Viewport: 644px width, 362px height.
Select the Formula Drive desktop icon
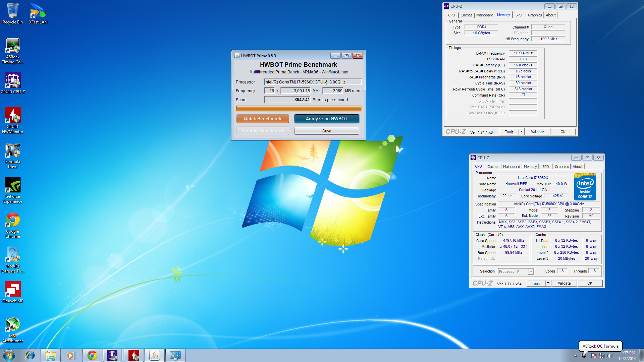(x=13, y=156)
